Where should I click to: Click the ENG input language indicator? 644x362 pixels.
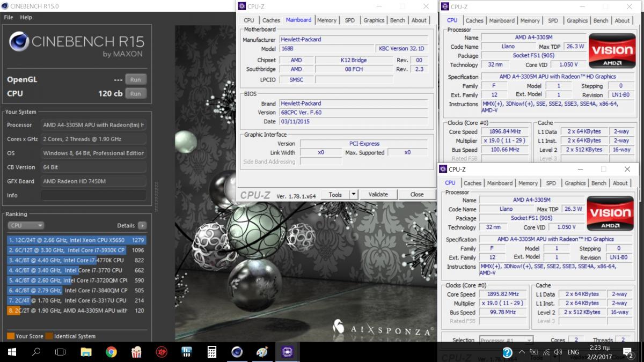pos(573,352)
